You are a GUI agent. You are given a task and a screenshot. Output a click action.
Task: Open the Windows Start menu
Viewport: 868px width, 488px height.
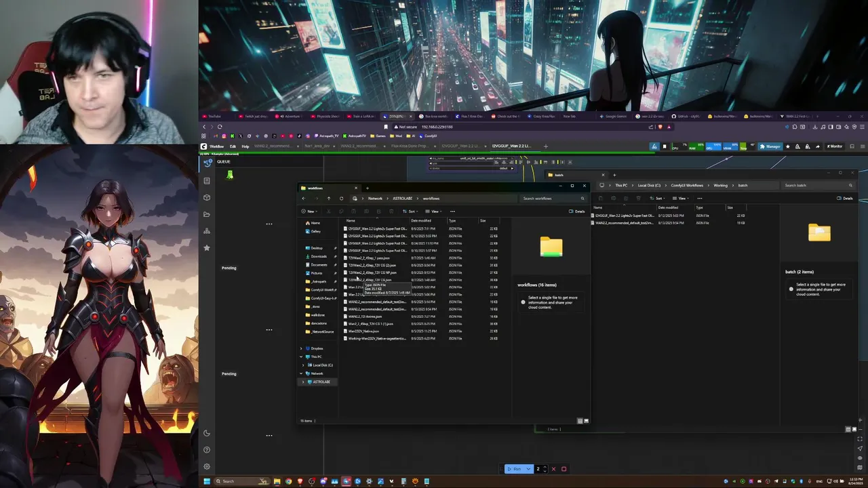(207, 481)
